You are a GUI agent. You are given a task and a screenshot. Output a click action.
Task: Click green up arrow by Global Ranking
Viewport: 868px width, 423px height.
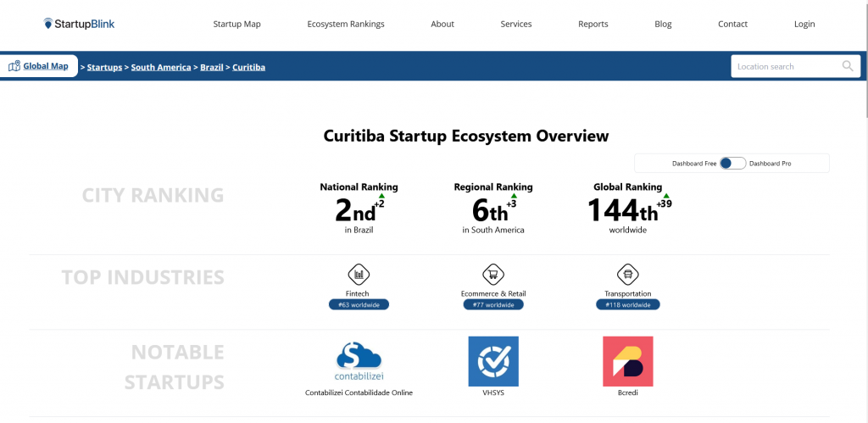tap(666, 196)
